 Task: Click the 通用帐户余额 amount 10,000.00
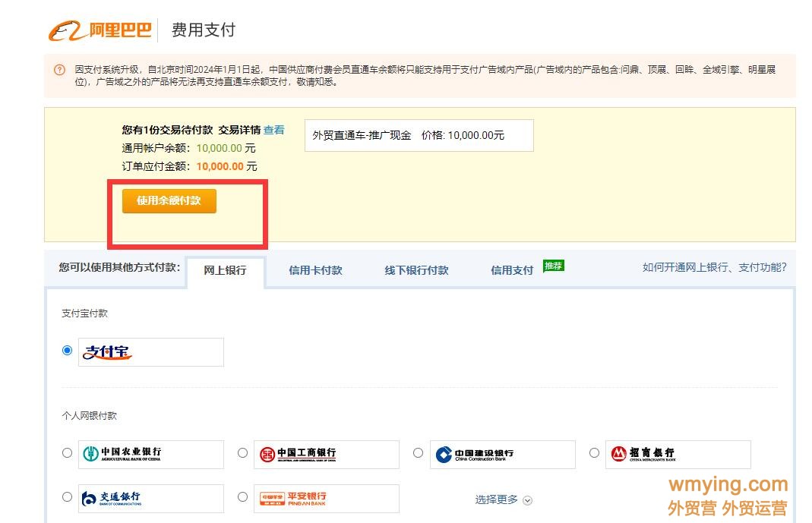pyautogui.click(x=219, y=149)
